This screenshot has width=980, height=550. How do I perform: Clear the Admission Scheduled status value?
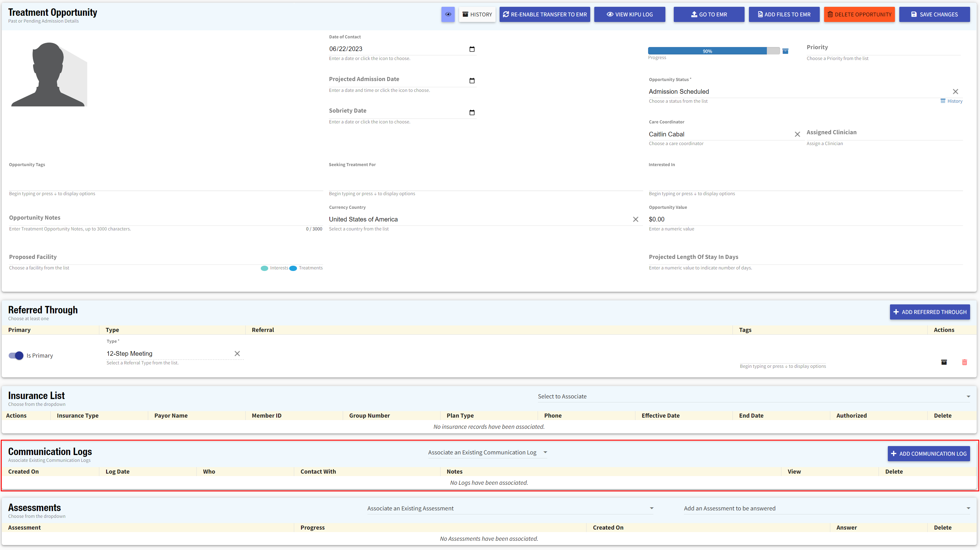click(955, 92)
